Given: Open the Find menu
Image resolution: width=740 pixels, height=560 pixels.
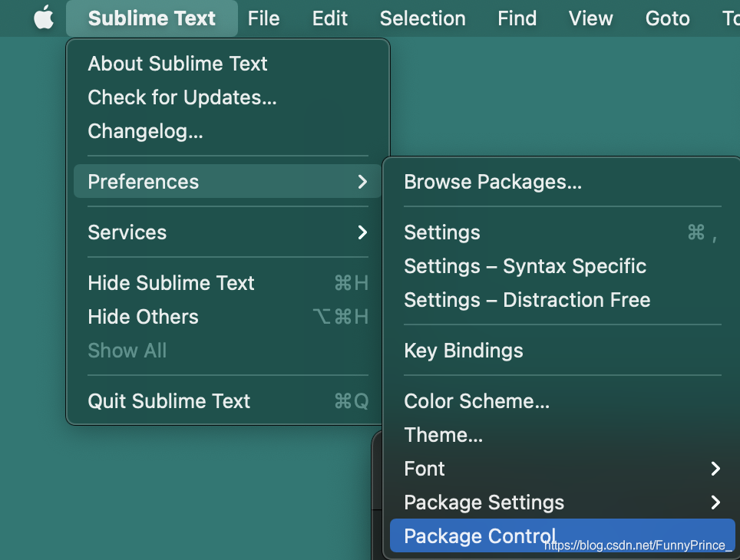Looking at the screenshot, I should [x=517, y=18].
